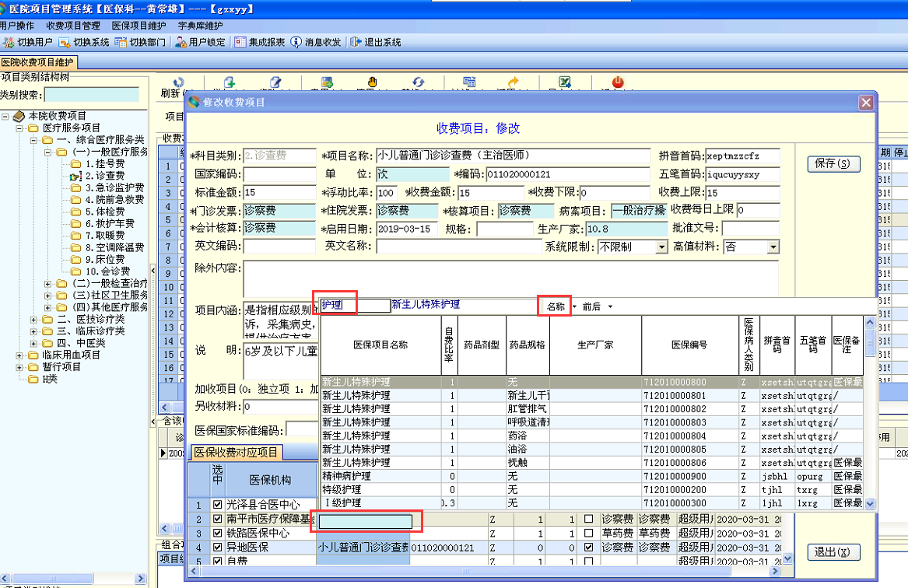Open the 名称 search-type dropdown
The image size is (908, 588).
coord(574,306)
